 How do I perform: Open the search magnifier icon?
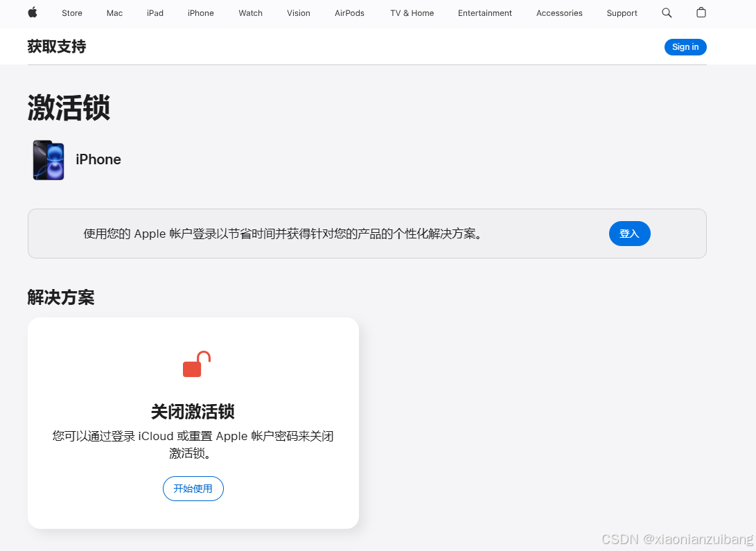(667, 13)
